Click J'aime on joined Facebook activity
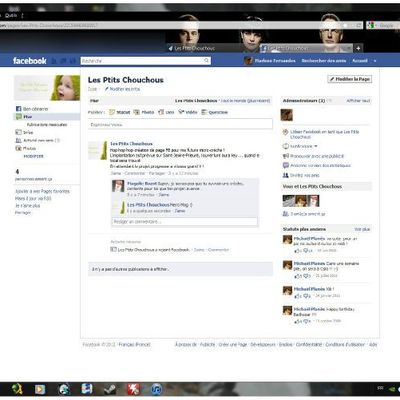Screen dimensions: 400x400 199,250
